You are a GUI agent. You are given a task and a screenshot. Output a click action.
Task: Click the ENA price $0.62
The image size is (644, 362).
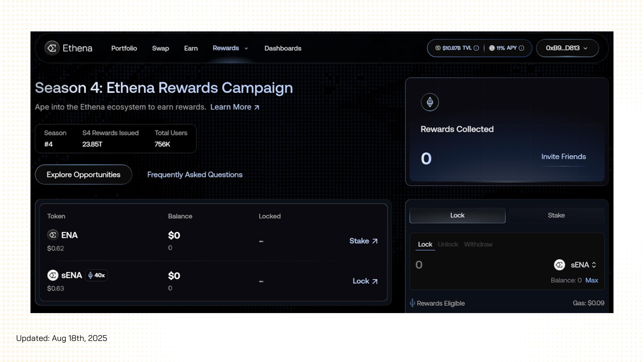click(55, 248)
